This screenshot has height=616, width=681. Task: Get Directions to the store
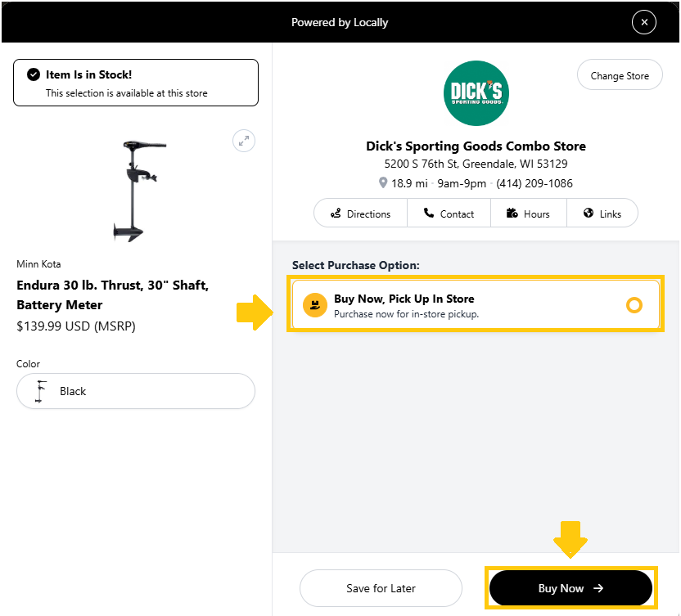[x=360, y=214]
